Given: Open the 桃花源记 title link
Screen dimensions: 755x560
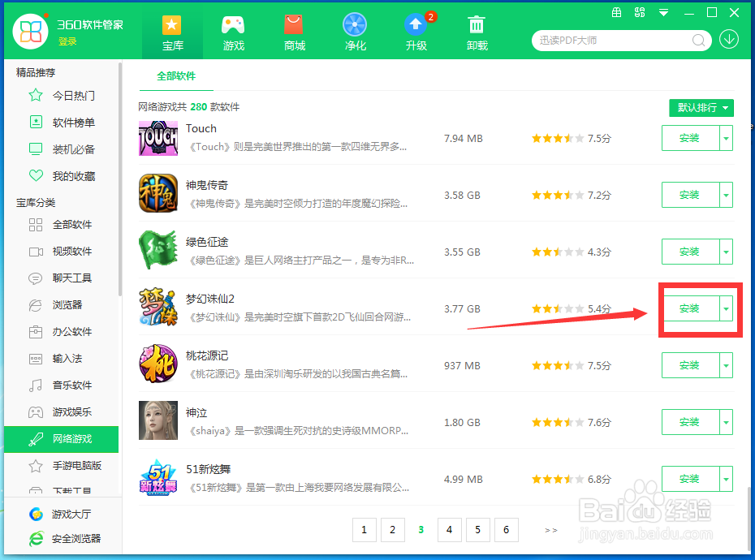Looking at the screenshot, I should 207,355.
